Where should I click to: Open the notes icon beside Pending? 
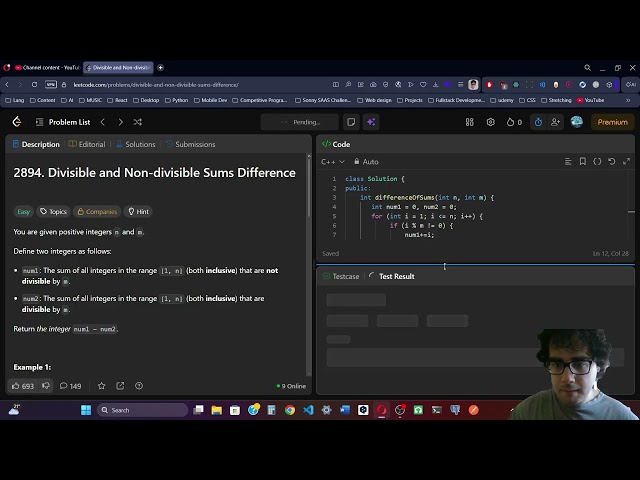coord(351,122)
